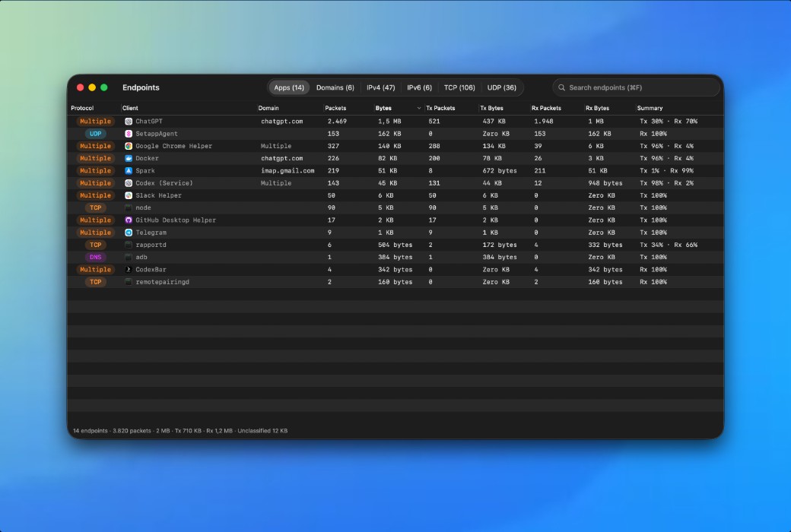The image size is (791, 532).
Task: Click the Docker app icon
Action: 129,158
